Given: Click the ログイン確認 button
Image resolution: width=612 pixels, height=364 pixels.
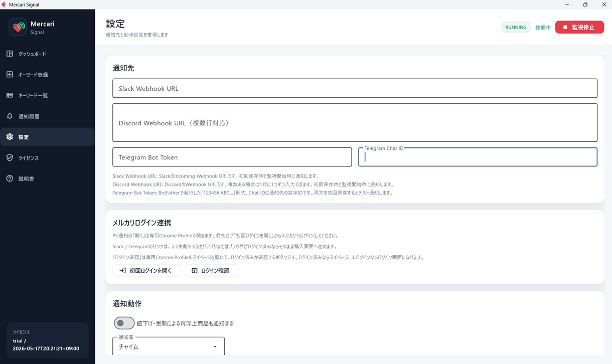Looking at the screenshot, I should click(212, 271).
